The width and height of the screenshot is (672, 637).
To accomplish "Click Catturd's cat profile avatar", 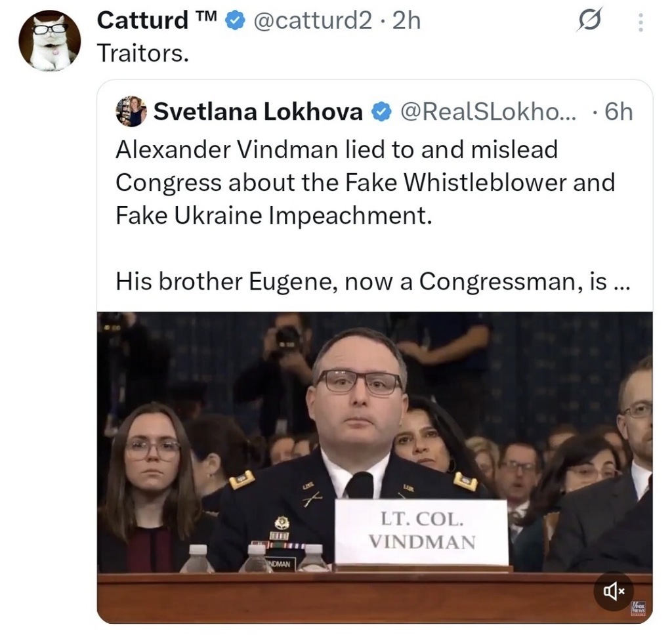I will coord(49,41).
